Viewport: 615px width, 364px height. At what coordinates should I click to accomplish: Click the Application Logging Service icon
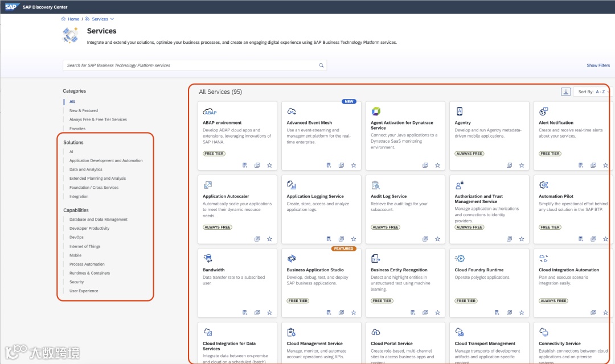pos(292,185)
